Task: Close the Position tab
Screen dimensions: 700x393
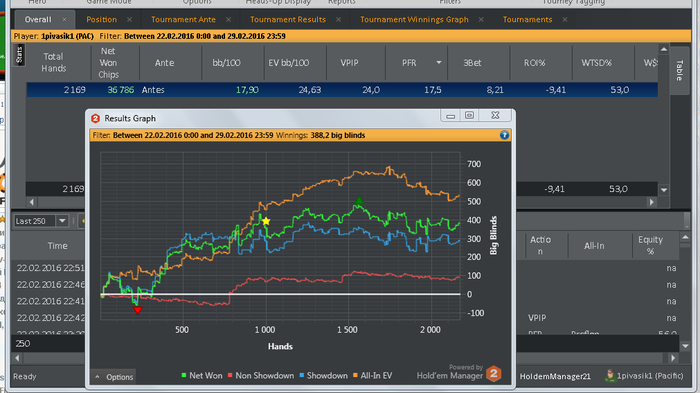Action: pyautogui.click(x=129, y=20)
